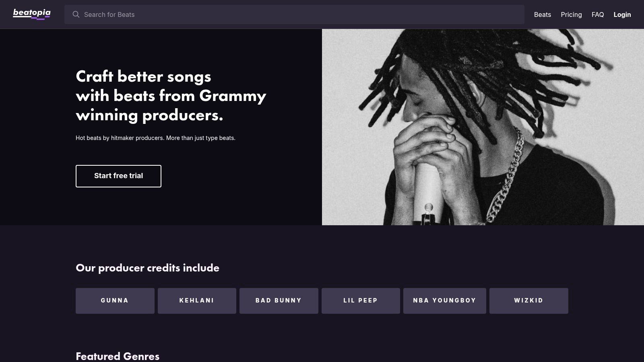Choose the Bad Bunny credit tile

click(x=279, y=301)
